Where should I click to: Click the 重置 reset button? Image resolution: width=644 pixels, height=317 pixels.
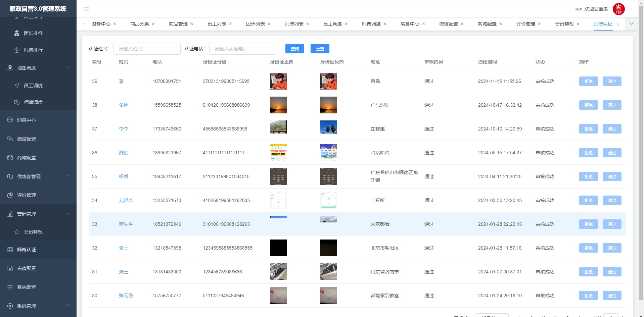[320, 49]
